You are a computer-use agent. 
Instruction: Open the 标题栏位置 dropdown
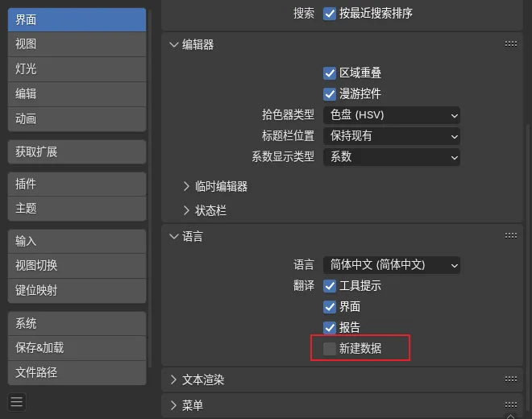click(391, 136)
